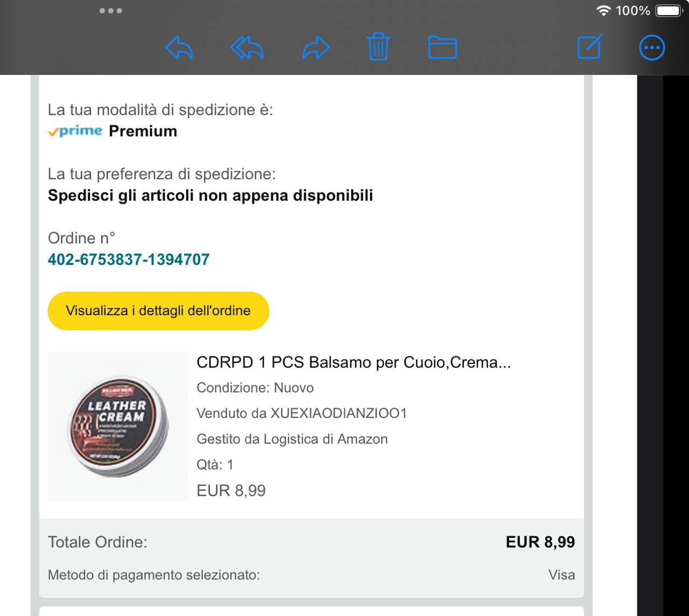Open order number 402-6753837-1394707 link
689x616 pixels.
click(x=129, y=260)
